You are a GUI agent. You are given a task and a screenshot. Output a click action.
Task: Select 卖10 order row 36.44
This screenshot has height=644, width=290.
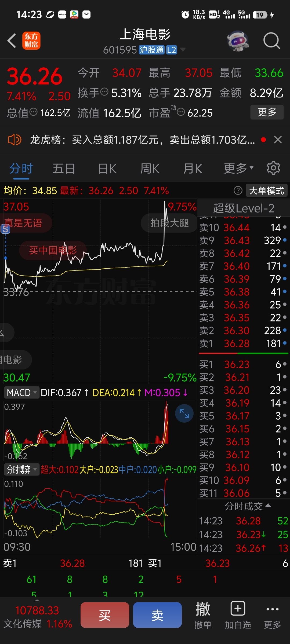click(x=243, y=228)
